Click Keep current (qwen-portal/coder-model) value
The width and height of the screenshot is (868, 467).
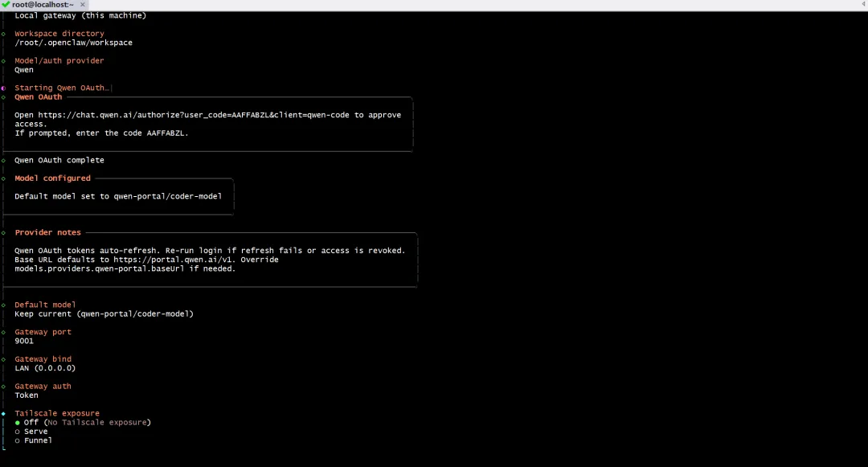104,313
